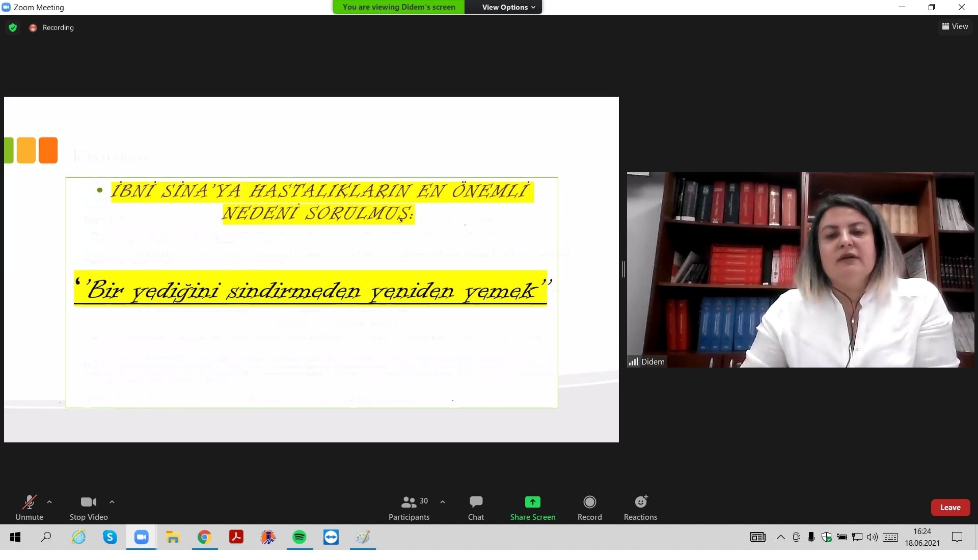Viewport: 978px width, 560px height.
Task: Click the Reactions smiley icon
Action: [x=640, y=502]
